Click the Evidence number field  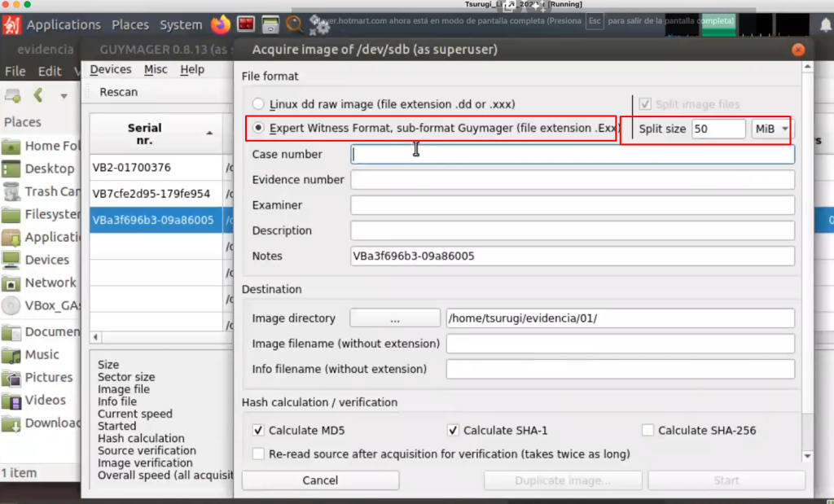pyautogui.click(x=573, y=180)
